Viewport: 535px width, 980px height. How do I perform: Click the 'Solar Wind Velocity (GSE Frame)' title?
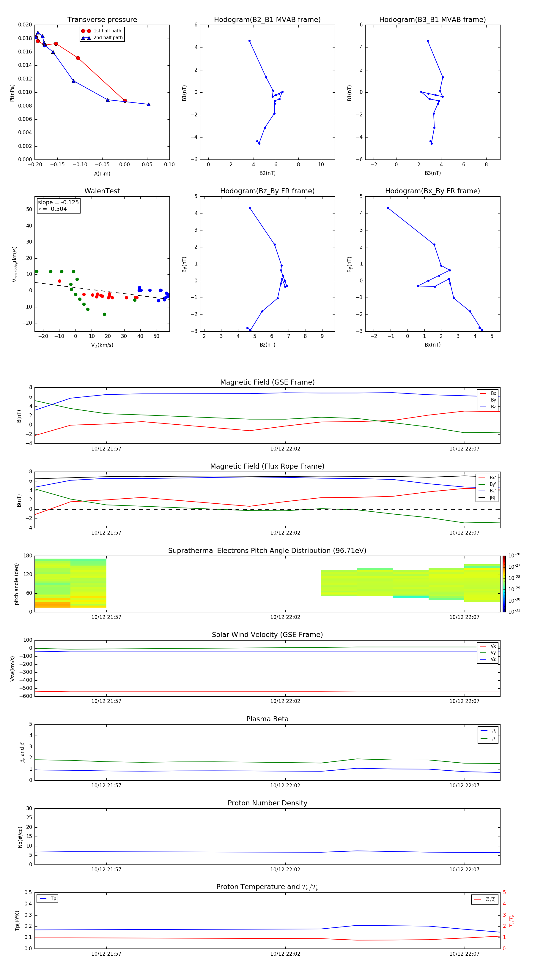click(267, 635)
